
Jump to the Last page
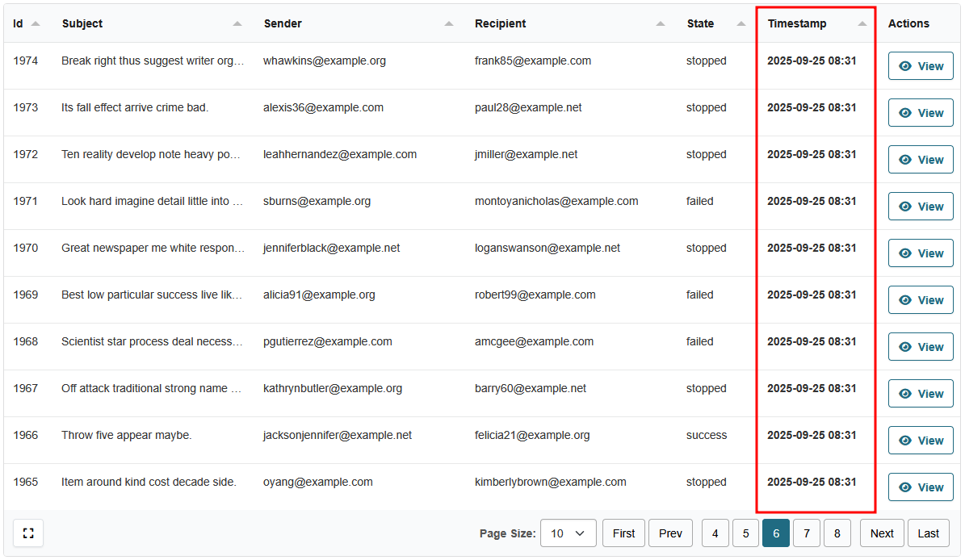(x=928, y=533)
